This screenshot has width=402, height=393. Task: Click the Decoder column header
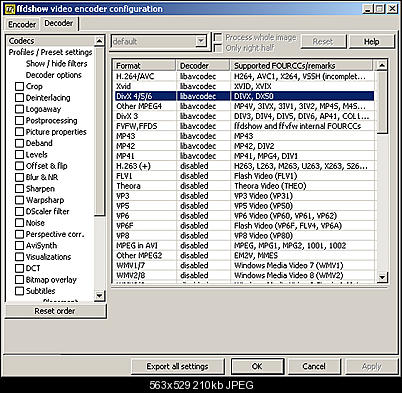point(203,65)
